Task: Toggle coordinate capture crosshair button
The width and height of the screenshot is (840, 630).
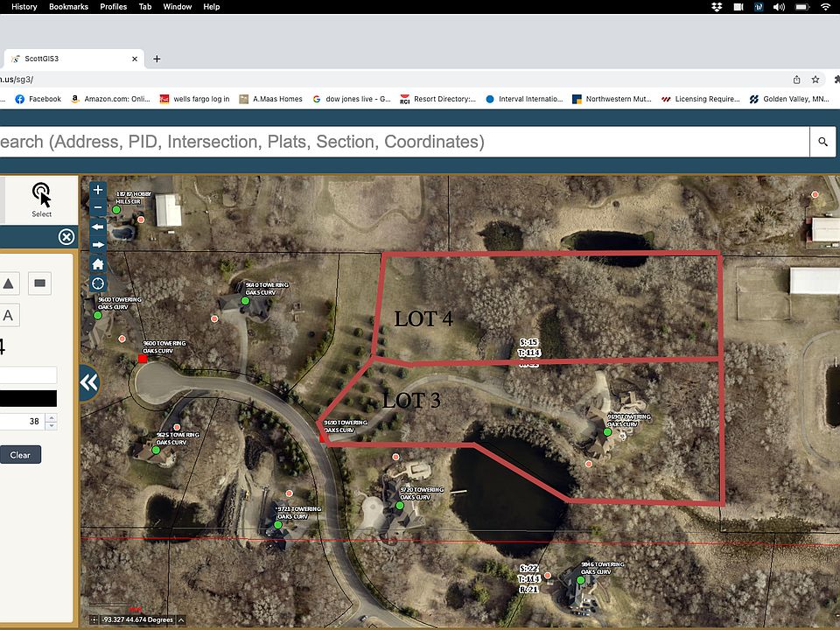Action: (94, 620)
